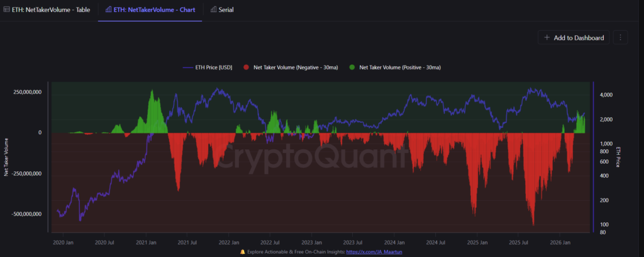
Task: Open the Serial tab
Action: click(x=226, y=9)
